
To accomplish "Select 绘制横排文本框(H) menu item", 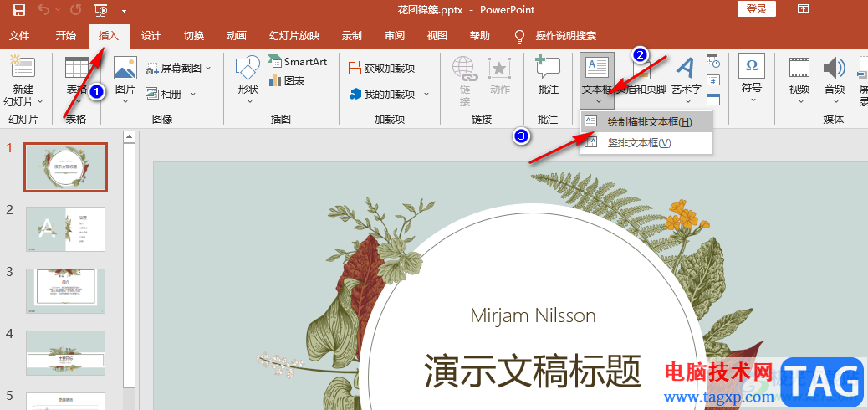I will tap(646, 122).
